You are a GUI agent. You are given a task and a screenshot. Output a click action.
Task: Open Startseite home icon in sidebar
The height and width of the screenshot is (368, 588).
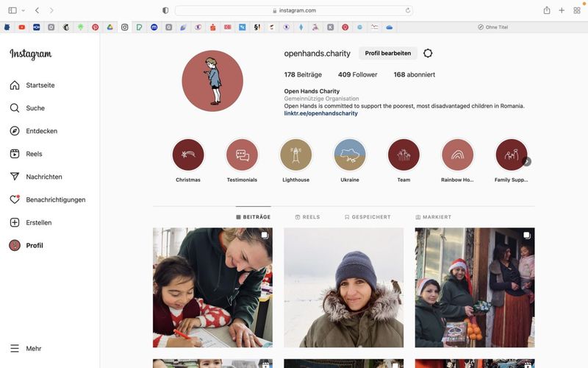[x=15, y=85]
